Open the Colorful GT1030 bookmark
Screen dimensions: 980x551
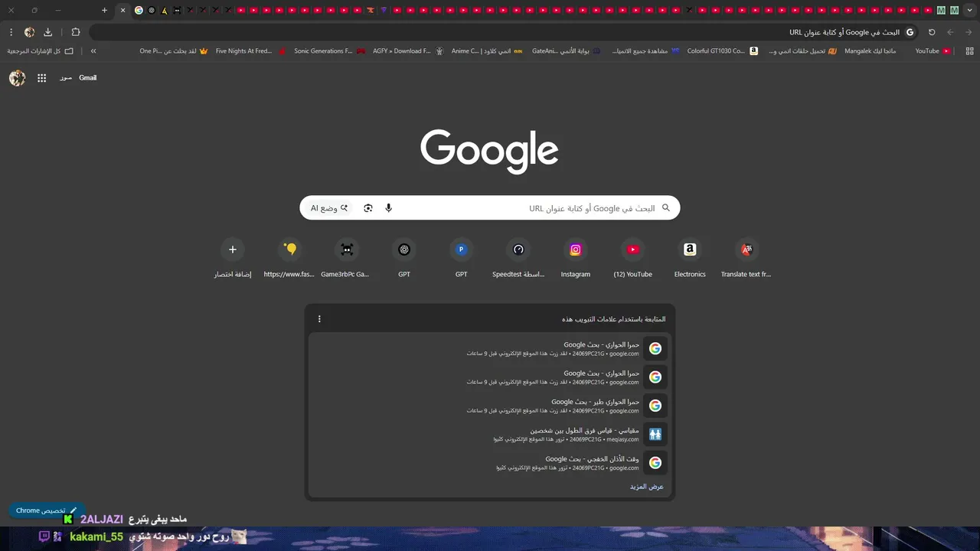click(723, 51)
